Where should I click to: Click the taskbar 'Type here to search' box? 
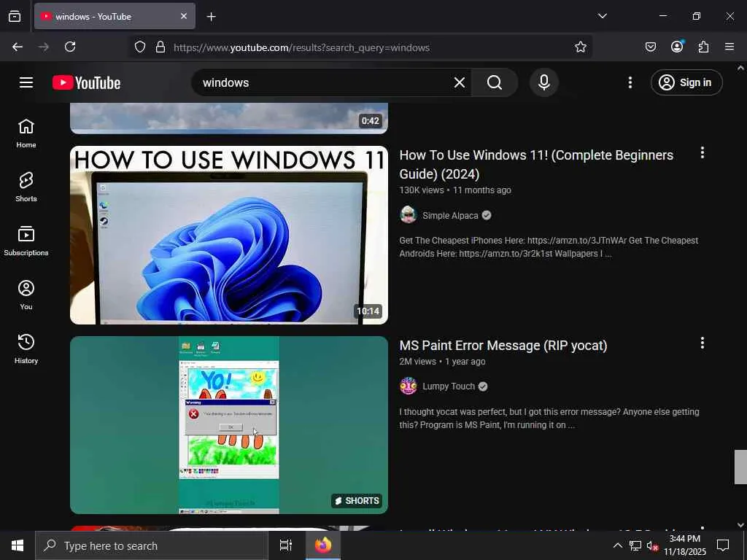point(152,545)
